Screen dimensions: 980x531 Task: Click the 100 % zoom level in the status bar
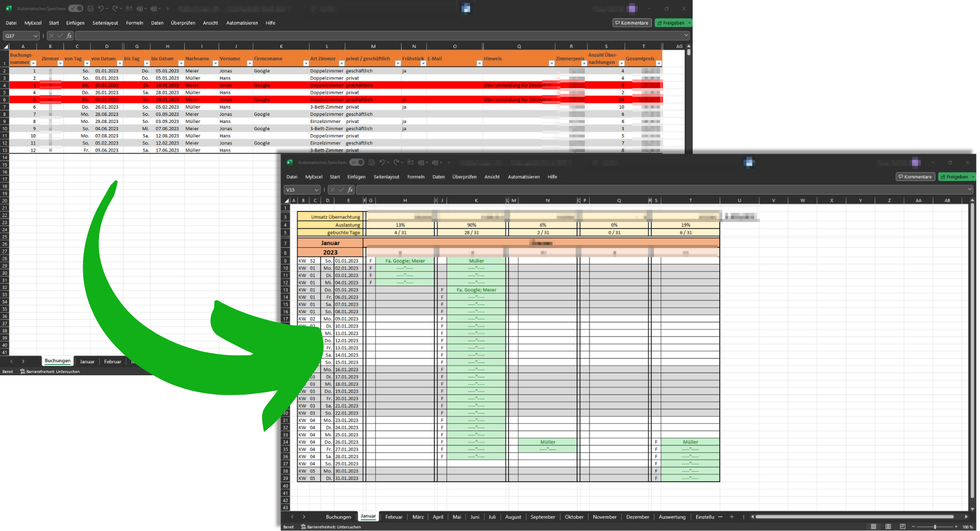pos(967,527)
